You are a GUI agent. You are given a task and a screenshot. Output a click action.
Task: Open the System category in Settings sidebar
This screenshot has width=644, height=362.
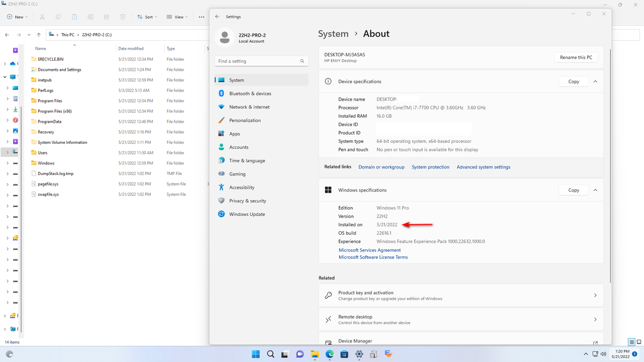262,80
